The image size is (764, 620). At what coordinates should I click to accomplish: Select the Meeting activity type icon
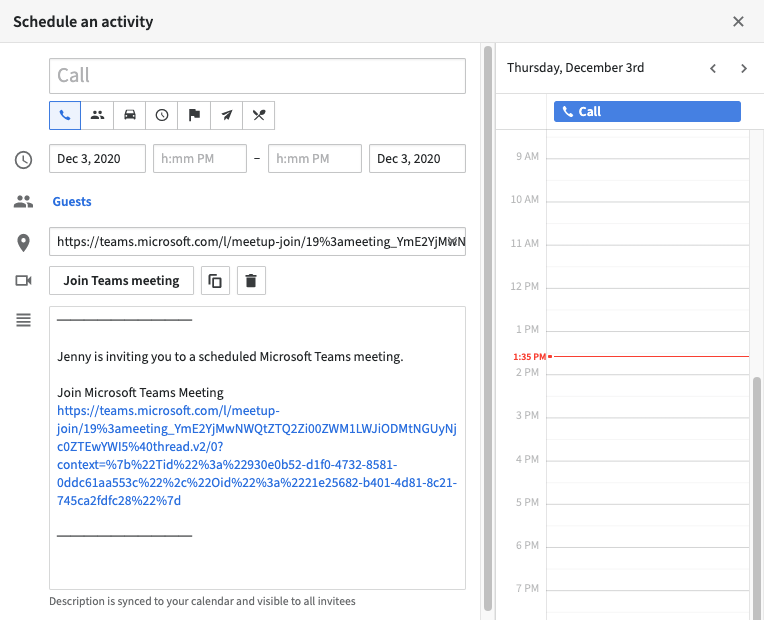(97, 116)
